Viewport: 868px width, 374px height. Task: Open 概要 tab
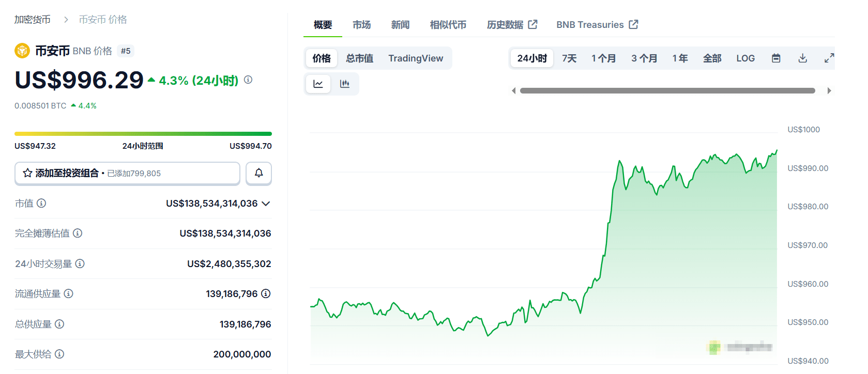click(323, 25)
